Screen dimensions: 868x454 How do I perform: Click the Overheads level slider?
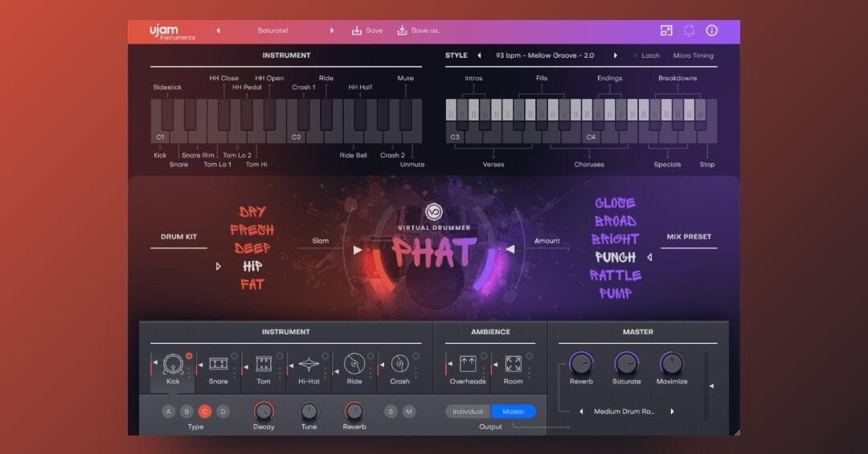(x=447, y=364)
